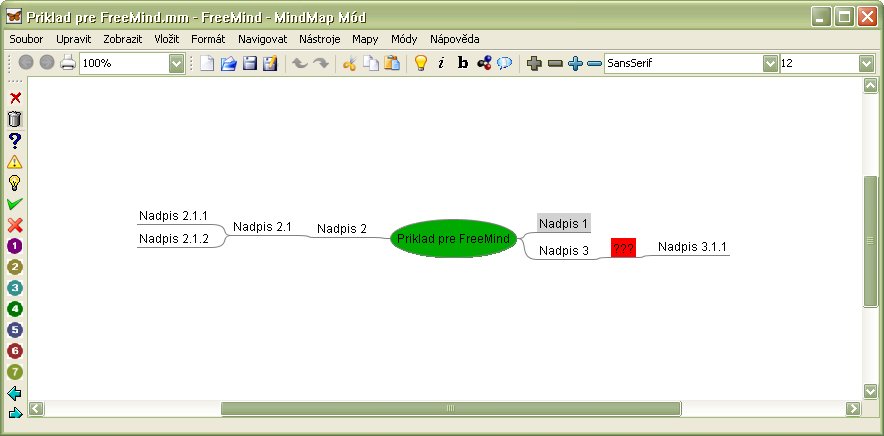Click the next map arrow in toolbar
Viewport: 884px width, 436px height.
pos(47,63)
